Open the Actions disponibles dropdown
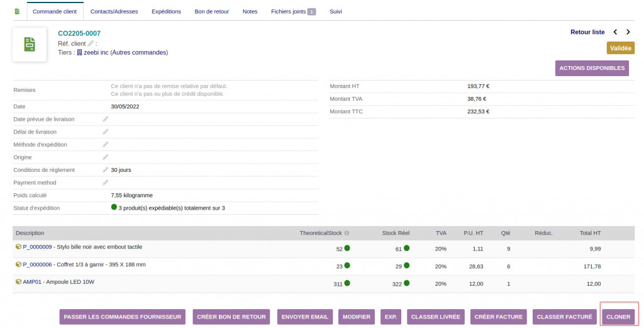Viewport: 644px width, 328px height. tap(592, 68)
